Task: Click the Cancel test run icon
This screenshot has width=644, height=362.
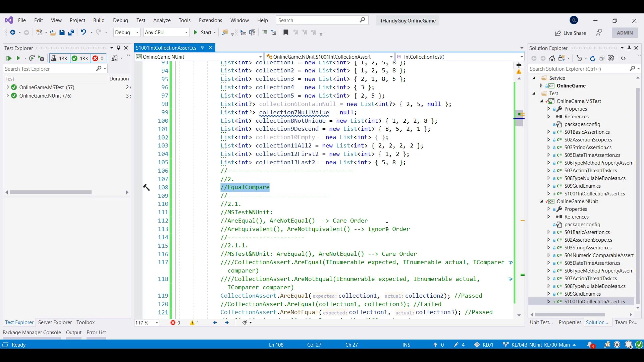Action: click(x=41, y=58)
